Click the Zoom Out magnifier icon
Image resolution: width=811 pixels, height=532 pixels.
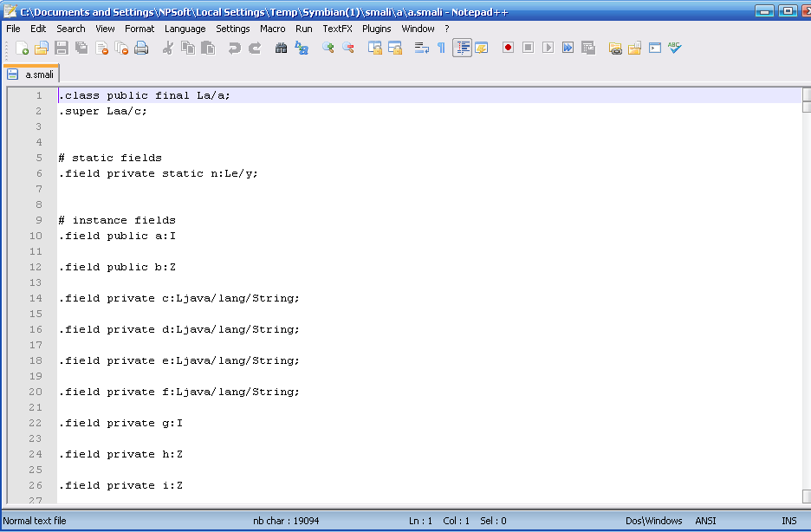pos(348,48)
